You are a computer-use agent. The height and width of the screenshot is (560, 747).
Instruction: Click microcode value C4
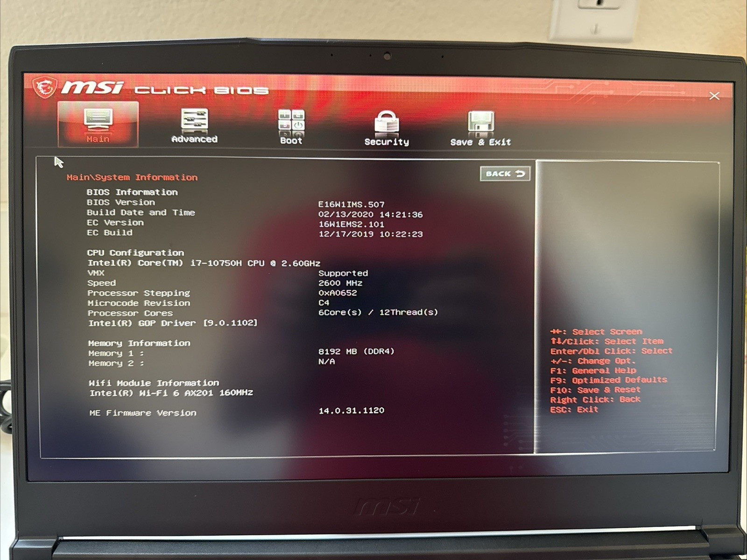tap(324, 303)
